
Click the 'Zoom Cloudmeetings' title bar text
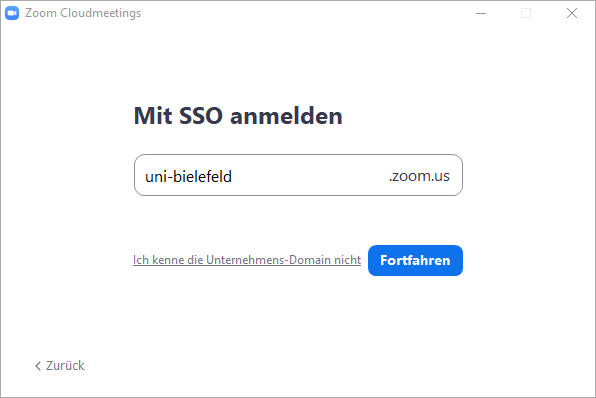click(x=83, y=13)
